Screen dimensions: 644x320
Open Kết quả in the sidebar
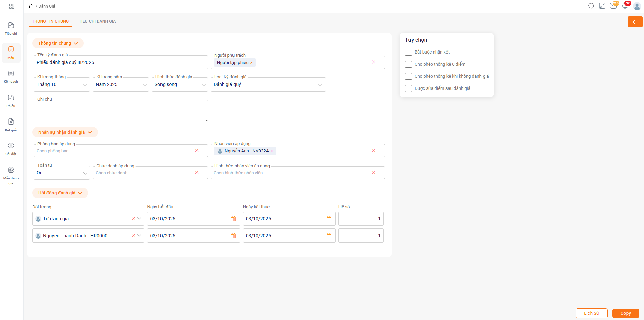11,125
